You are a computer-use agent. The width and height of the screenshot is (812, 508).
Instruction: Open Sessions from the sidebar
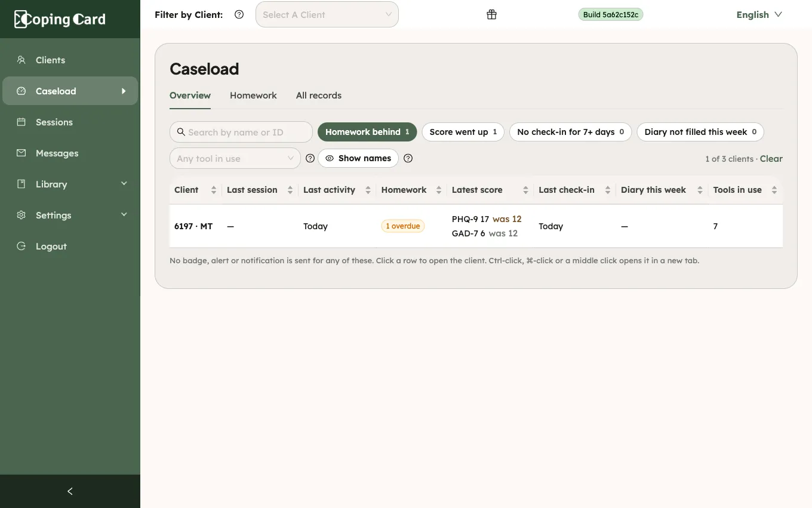coord(70,122)
